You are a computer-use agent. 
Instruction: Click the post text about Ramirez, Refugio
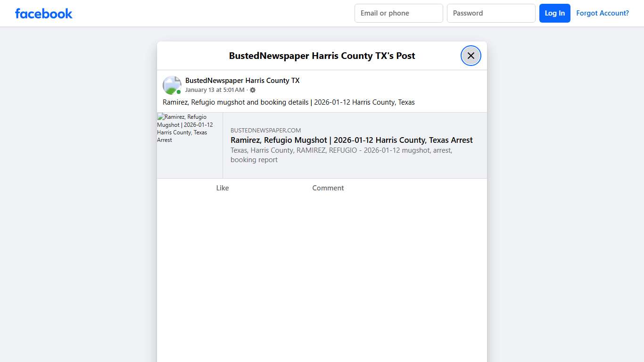tap(289, 102)
